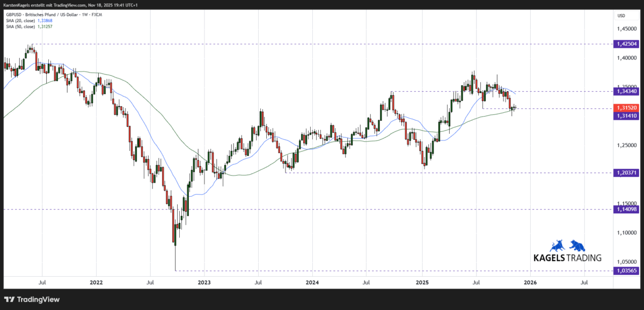Open the FXCM data source selector
Image resolution: width=644 pixels, height=310 pixels.
coord(97,15)
